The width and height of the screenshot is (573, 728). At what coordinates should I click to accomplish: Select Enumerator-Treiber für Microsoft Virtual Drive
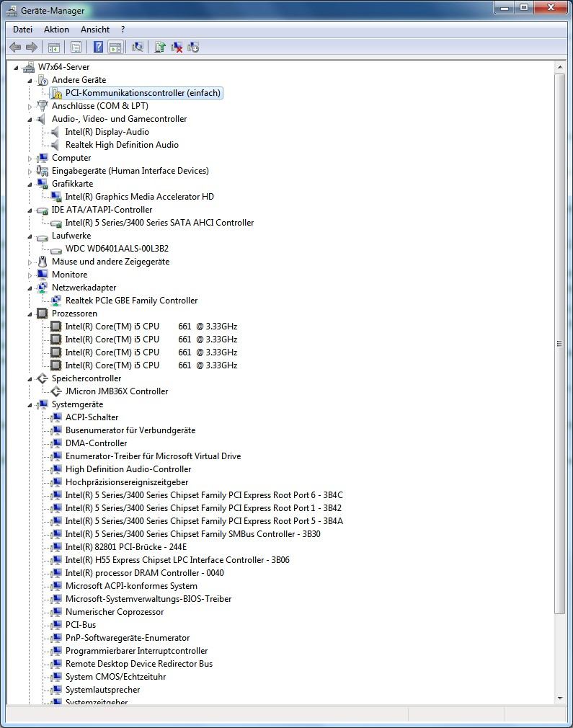(x=154, y=456)
